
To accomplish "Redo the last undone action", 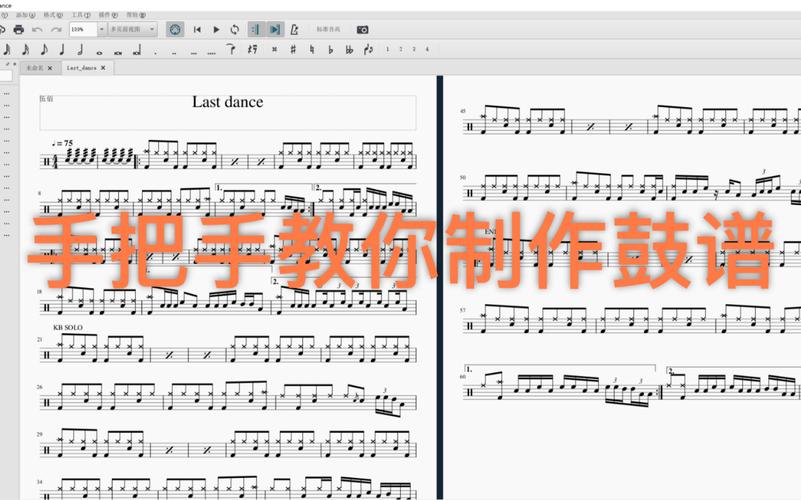I will (x=56, y=30).
